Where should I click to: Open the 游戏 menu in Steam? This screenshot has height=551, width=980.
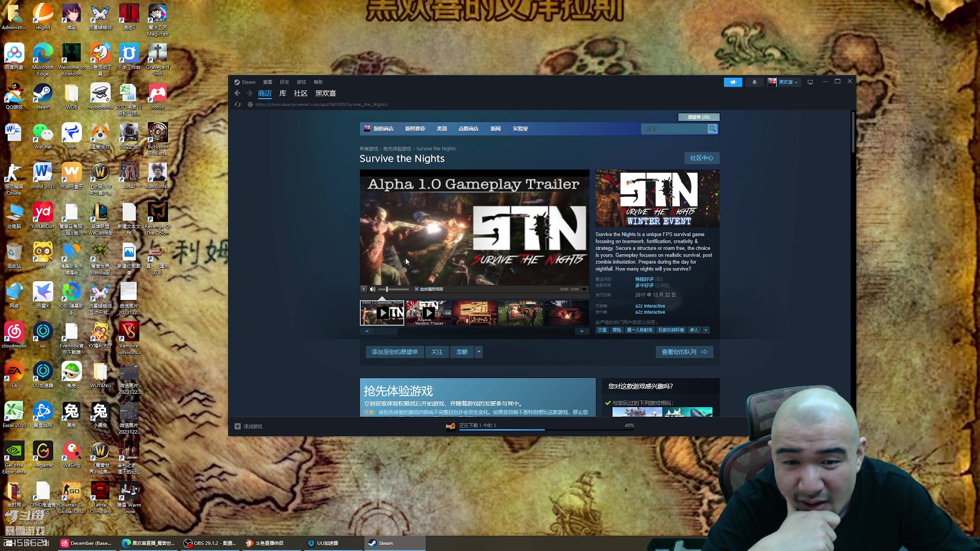tap(301, 82)
